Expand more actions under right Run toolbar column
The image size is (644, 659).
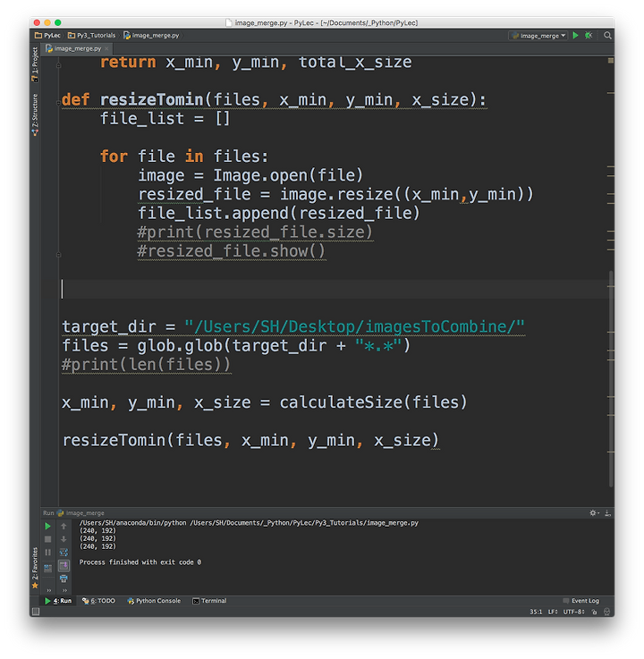64,590
